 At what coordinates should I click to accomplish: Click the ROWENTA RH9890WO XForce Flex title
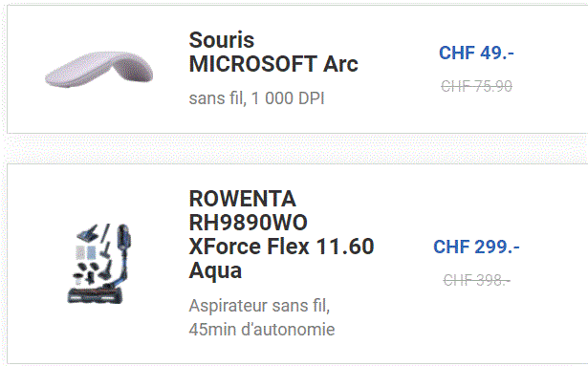click(281, 234)
